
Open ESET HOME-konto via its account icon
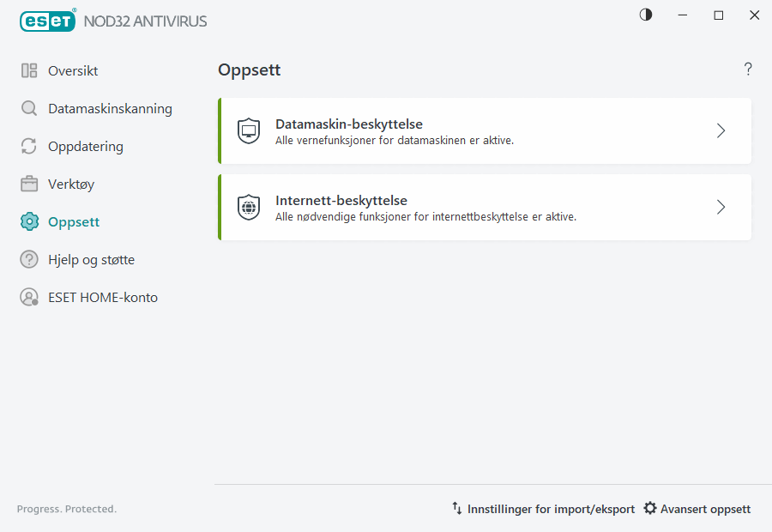tap(30, 297)
